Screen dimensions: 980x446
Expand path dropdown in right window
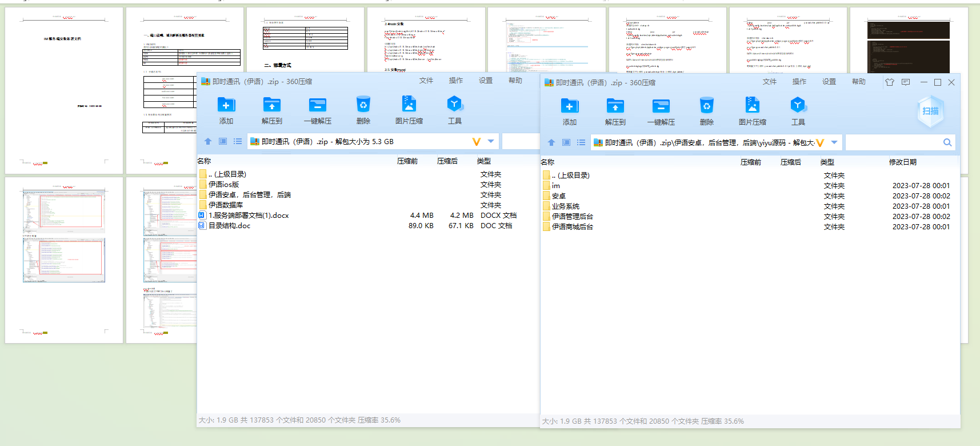(x=834, y=142)
